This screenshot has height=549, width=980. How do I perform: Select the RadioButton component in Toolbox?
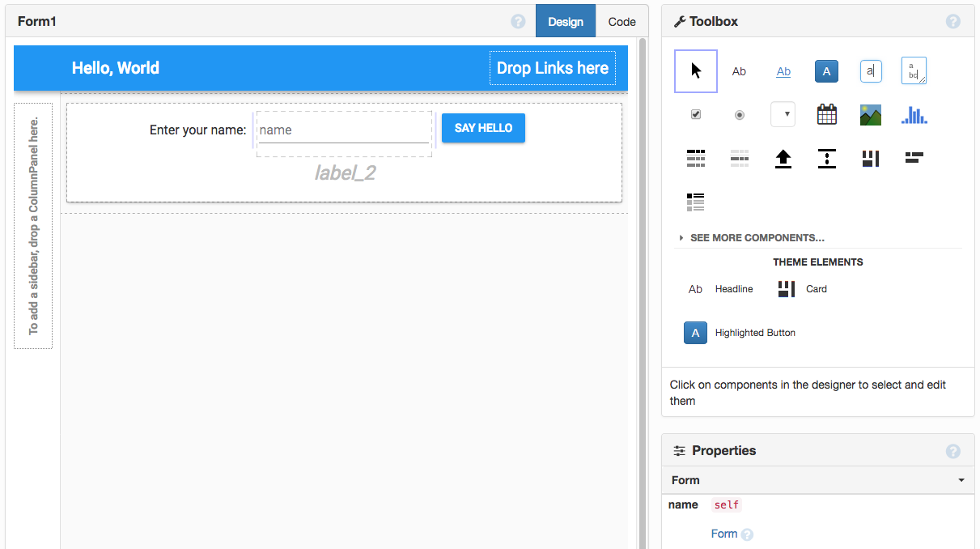(x=739, y=115)
